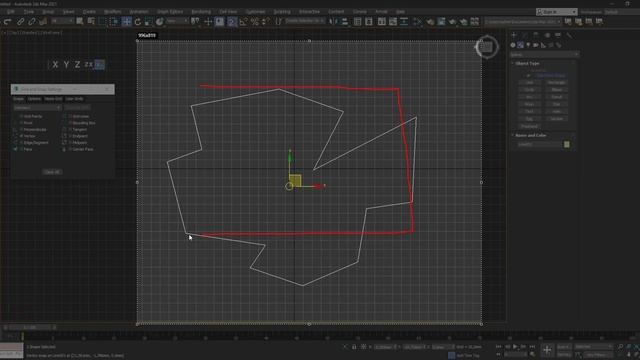Open selection filter dropdown in toolbar
The width and height of the screenshot is (640, 360).
pos(62,21)
